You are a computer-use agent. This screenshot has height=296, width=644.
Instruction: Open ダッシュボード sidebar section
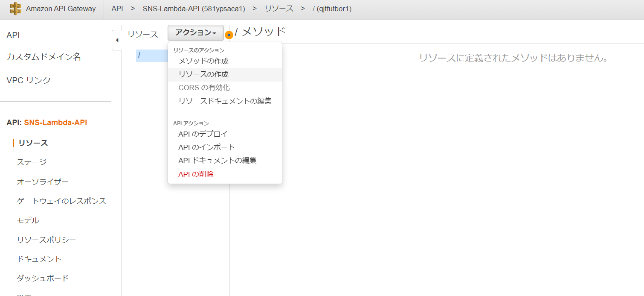coord(43,278)
